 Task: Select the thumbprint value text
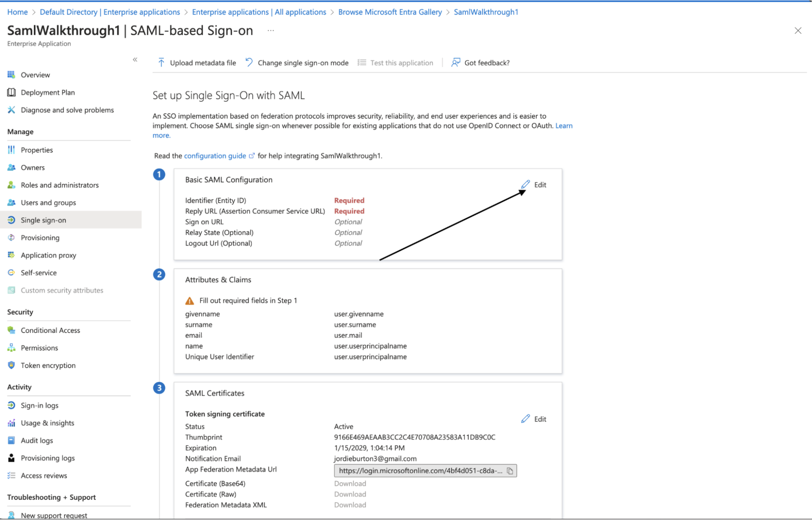pyautogui.click(x=415, y=437)
